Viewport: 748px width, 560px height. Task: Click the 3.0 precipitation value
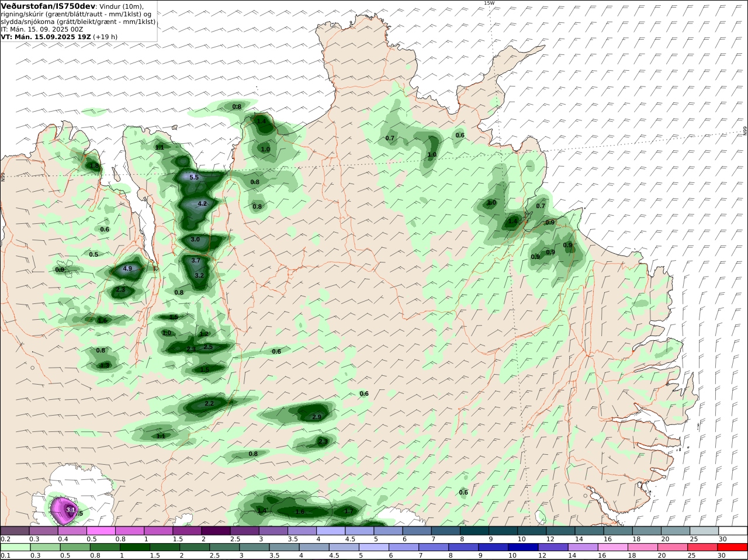pos(195,240)
